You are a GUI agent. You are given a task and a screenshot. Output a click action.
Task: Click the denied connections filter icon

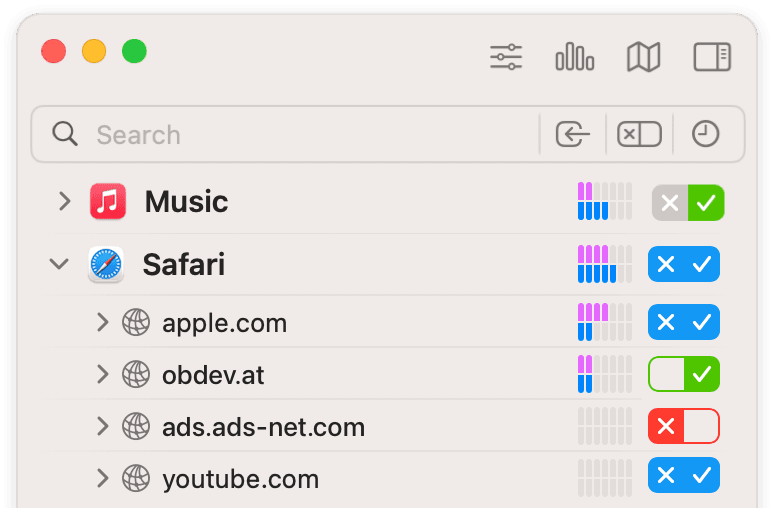[639, 134]
